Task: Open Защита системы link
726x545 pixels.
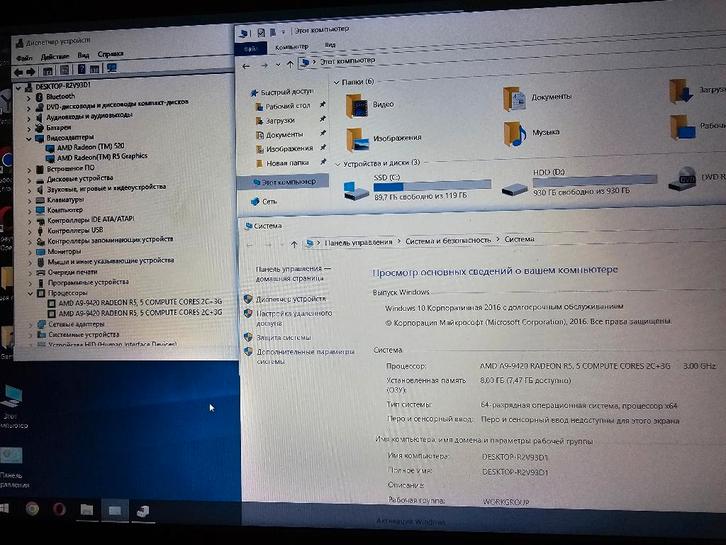Action: 283,338
